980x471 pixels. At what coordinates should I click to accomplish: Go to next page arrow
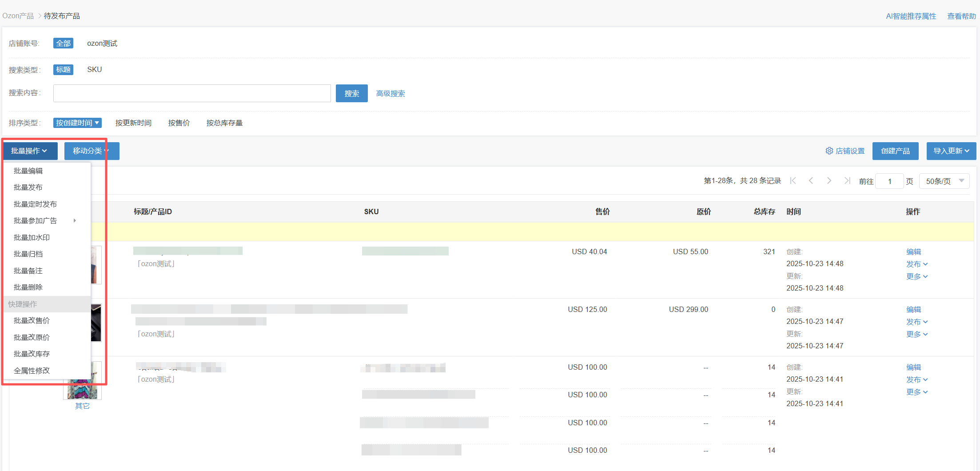(829, 181)
